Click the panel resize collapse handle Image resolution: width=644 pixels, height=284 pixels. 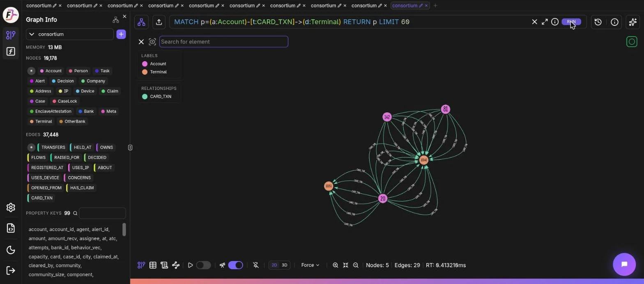pyautogui.click(x=130, y=147)
